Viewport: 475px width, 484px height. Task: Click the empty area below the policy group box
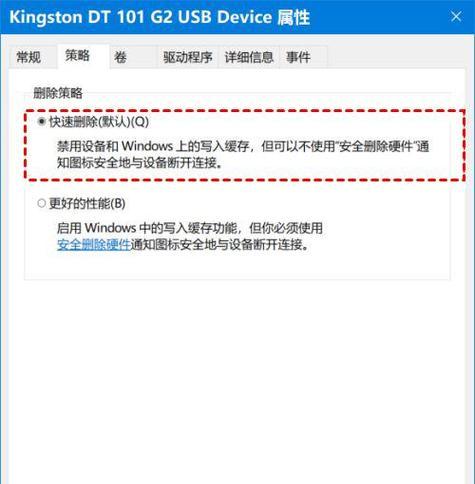(237, 380)
